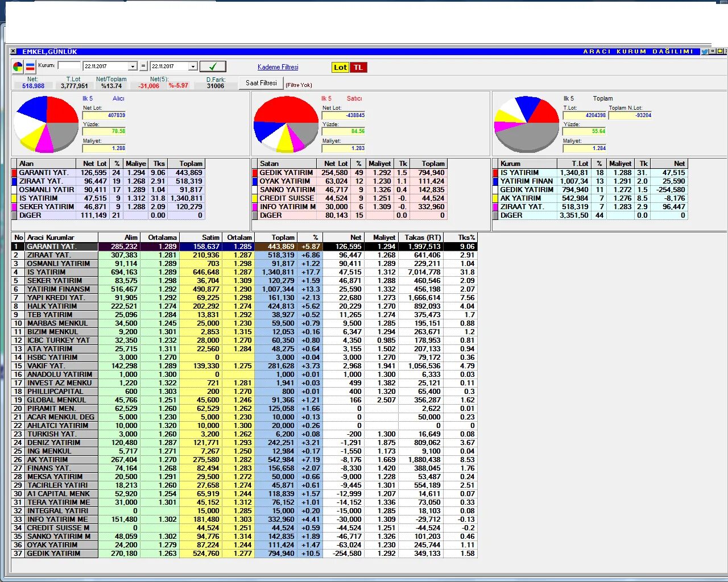Click the Net(5) value -31,006

(x=149, y=86)
